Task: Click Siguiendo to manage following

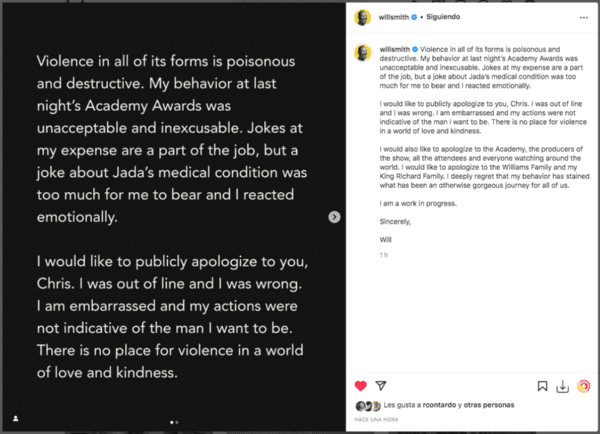Action: click(x=439, y=18)
